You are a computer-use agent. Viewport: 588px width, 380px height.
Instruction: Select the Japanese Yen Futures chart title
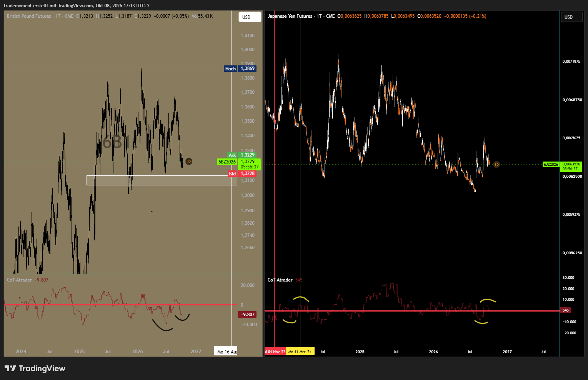point(290,16)
